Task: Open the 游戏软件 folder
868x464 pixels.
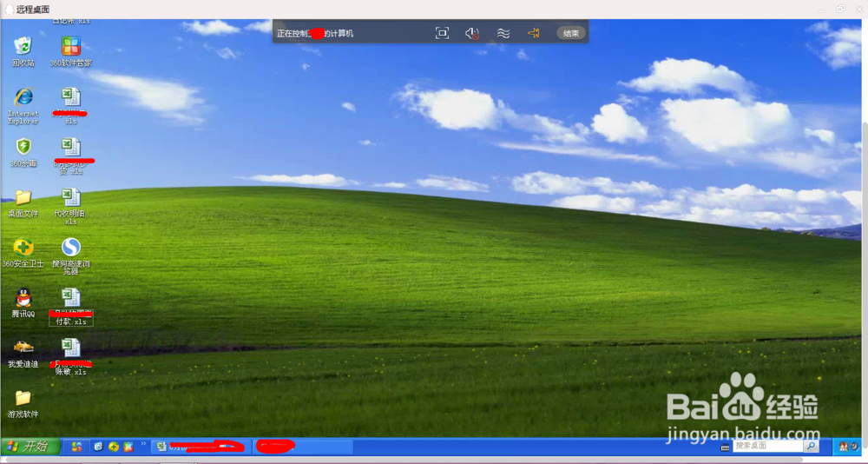Action: click(23, 403)
